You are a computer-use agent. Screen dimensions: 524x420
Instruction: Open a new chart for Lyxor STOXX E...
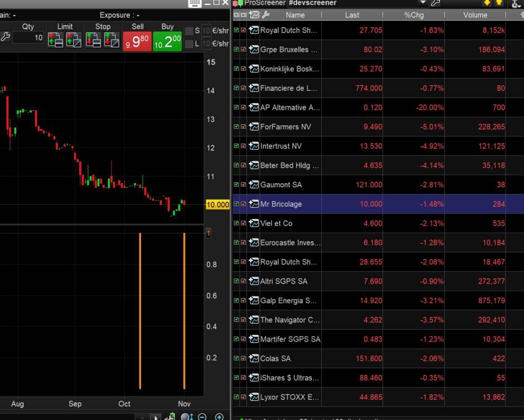[254, 397]
